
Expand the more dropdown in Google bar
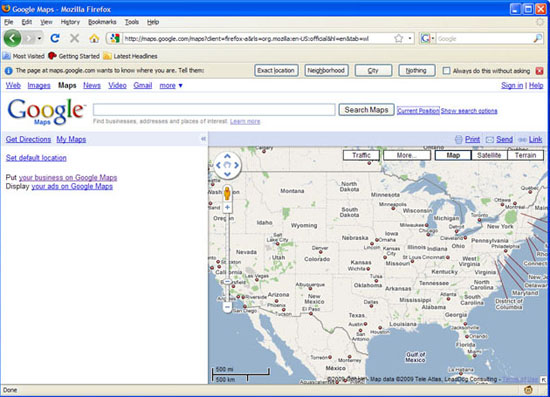pyautogui.click(x=171, y=86)
